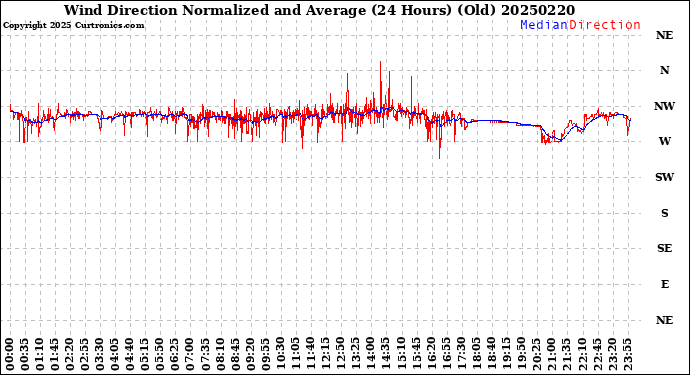Viewport: 690px width, 375px height.
Task: Click the 12:50 time axis label
Action: pos(340,355)
